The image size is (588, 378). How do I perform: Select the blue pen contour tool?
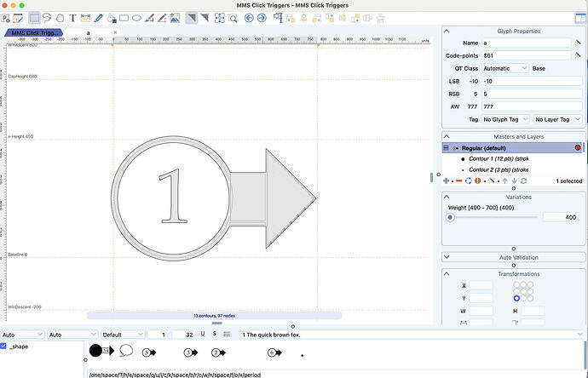(98, 18)
